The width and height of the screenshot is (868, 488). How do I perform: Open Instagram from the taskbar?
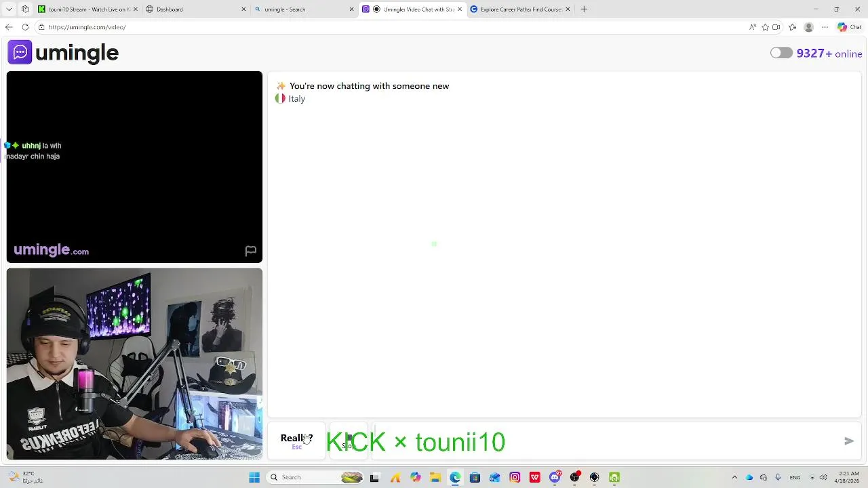[515, 477]
